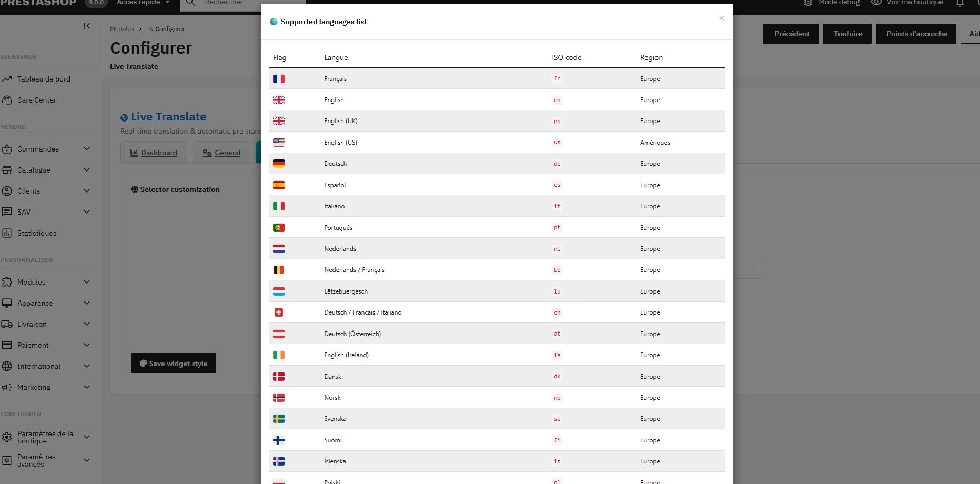Collapse the left sidebar menu
The image size is (980, 484).
87,26
